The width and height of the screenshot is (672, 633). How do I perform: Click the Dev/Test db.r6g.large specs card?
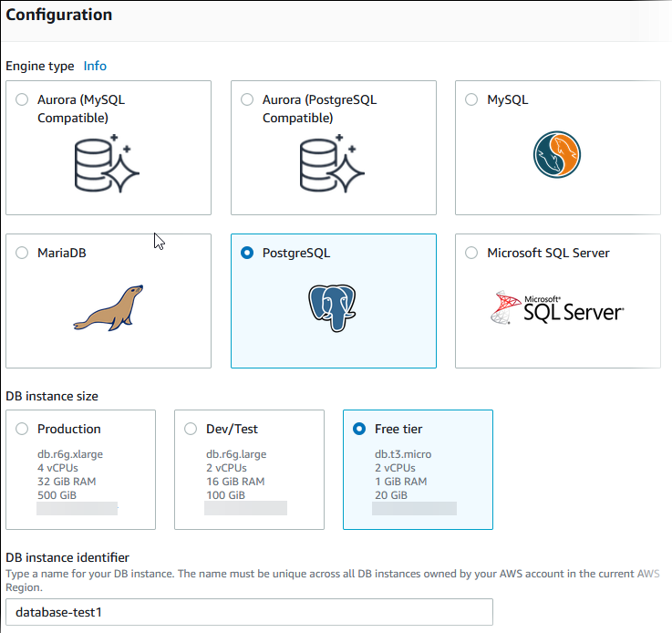[249, 474]
